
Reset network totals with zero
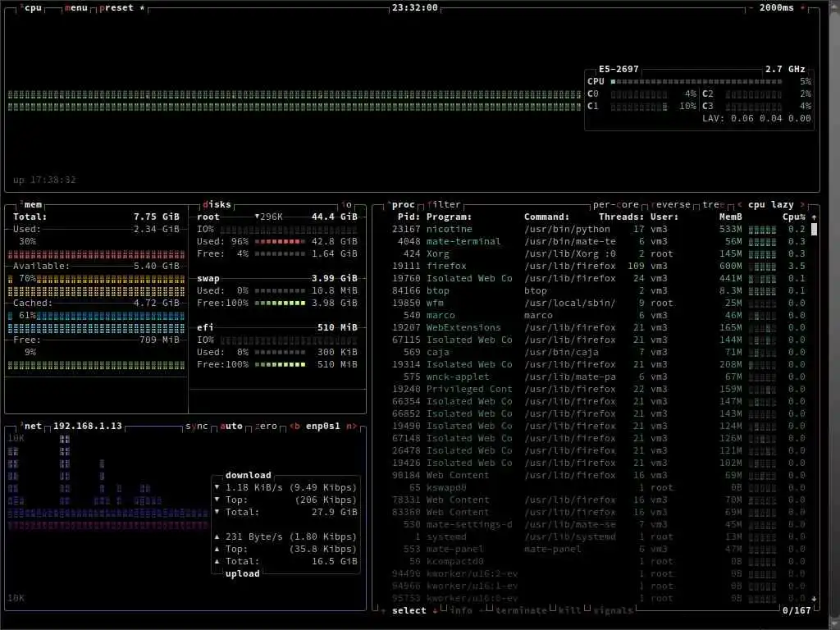pyautogui.click(x=267, y=426)
